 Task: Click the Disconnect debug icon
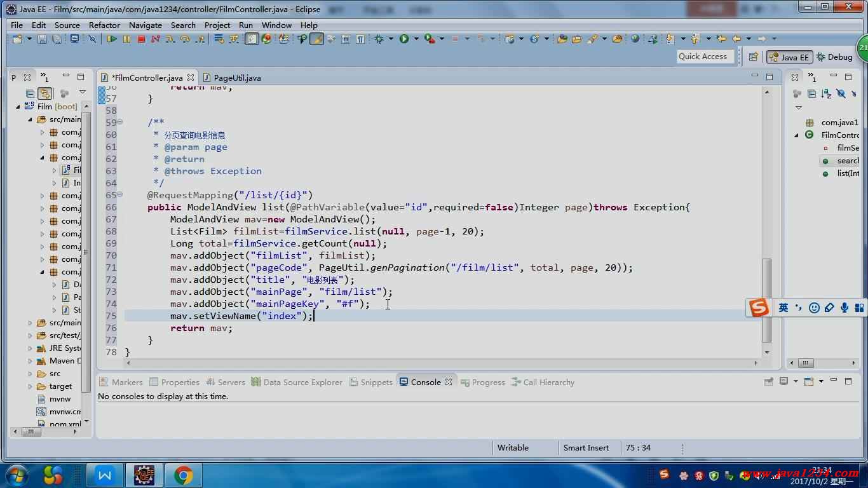tap(156, 39)
